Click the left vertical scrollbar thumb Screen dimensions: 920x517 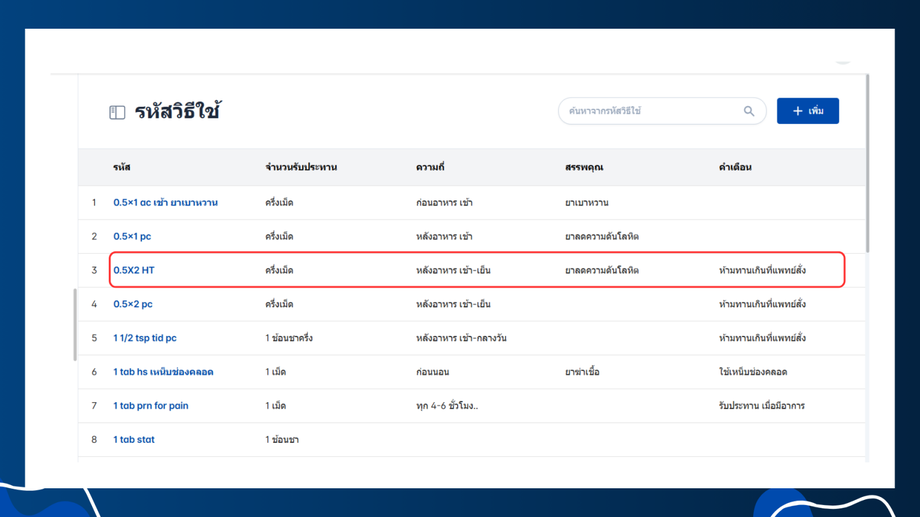pos(75,325)
